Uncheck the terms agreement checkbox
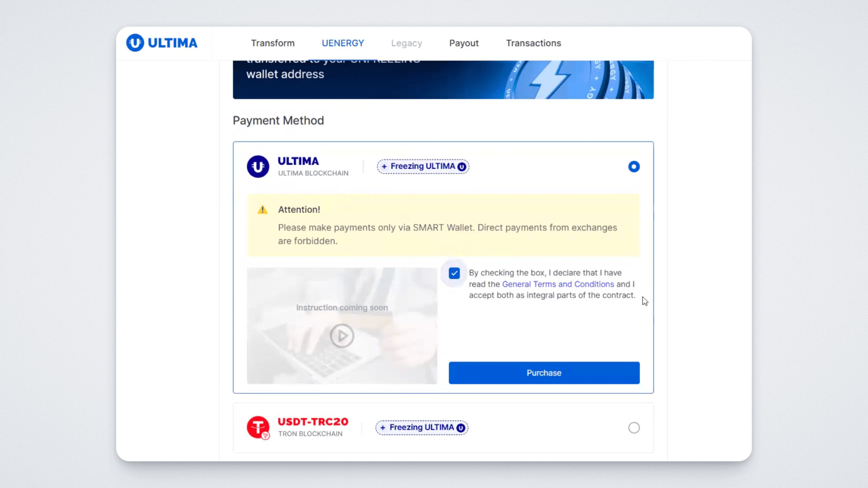 click(x=454, y=273)
